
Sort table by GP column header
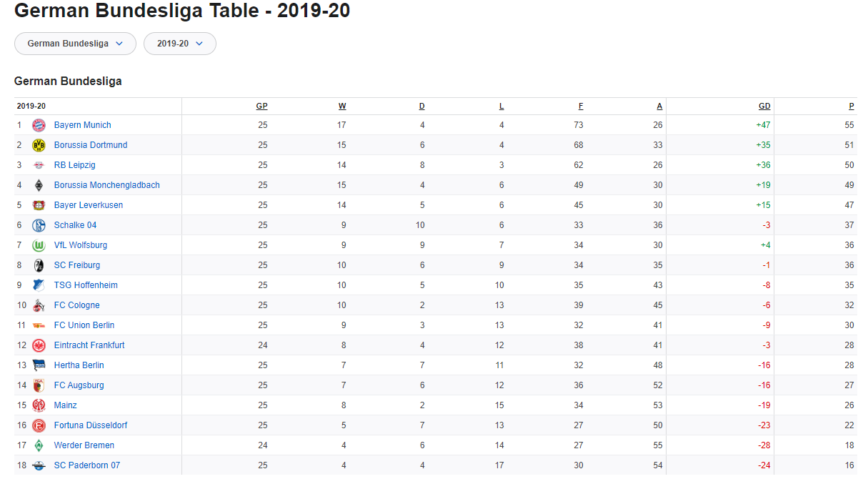[x=261, y=106]
